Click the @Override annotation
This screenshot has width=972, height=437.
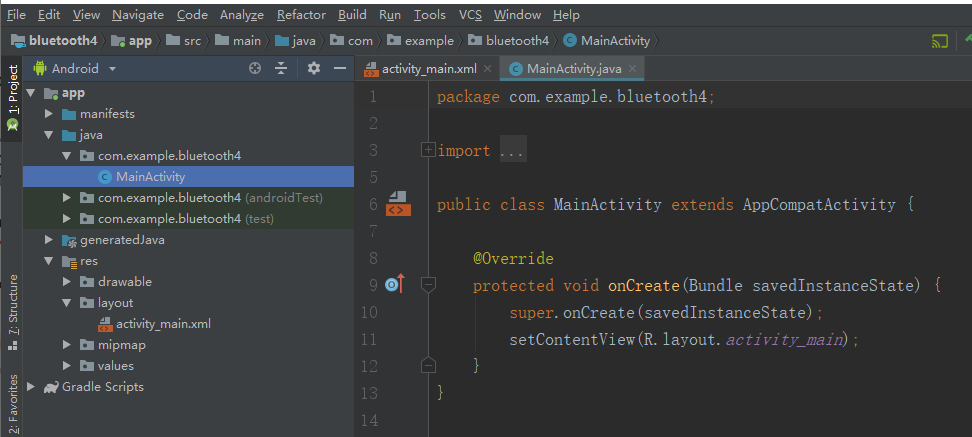click(513, 258)
